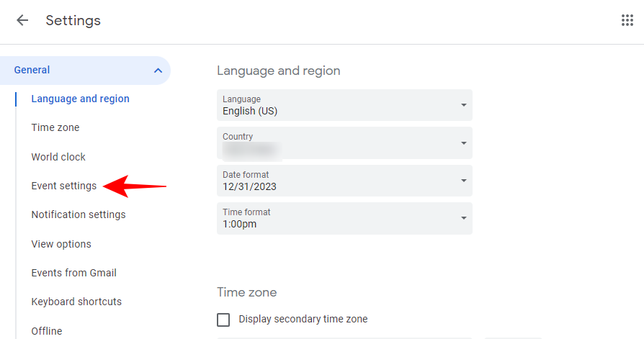Click the back arrow icon
Image resolution: width=644 pixels, height=339 pixels.
tap(22, 20)
